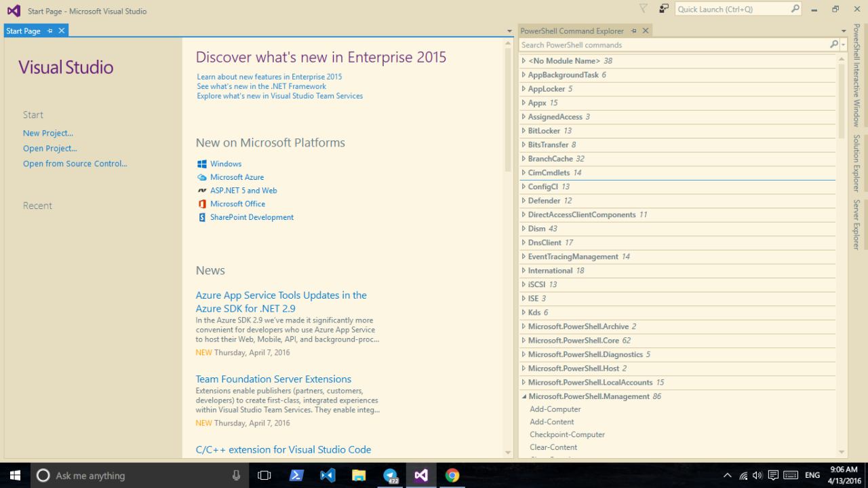Open Explore Visual Studio Team Services link
Viewport: 868px width, 488px height.
pos(280,96)
